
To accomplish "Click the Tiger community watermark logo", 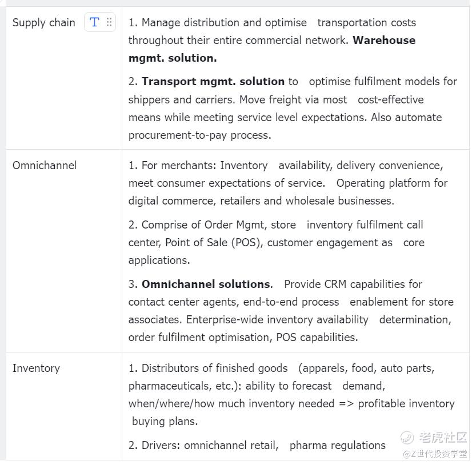I will (x=407, y=438).
